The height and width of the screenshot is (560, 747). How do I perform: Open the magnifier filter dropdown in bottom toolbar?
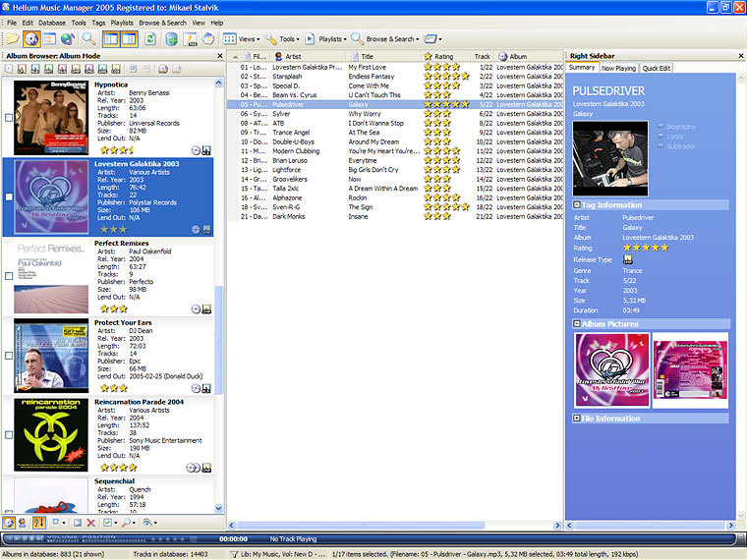(129, 523)
